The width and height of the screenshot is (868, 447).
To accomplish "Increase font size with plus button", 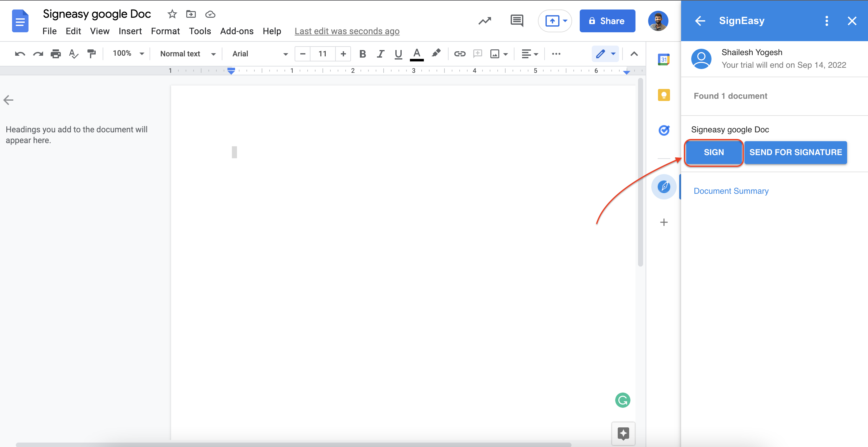I will (x=343, y=54).
